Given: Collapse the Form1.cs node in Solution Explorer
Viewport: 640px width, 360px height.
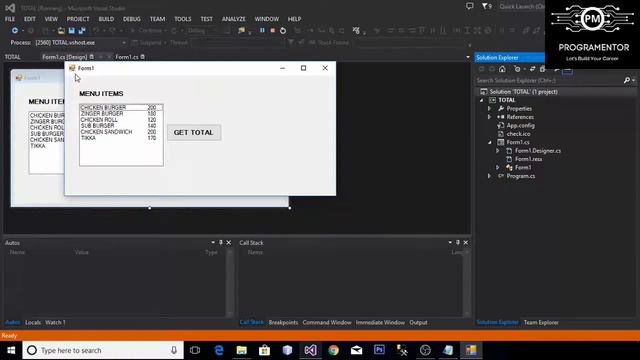Looking at the screenshot, I should point(490,142).
